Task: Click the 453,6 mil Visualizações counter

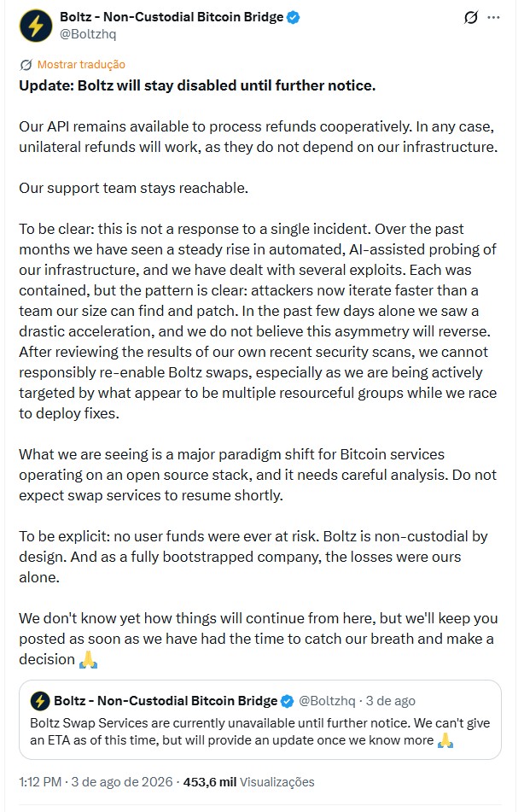Action: point(248,782)
